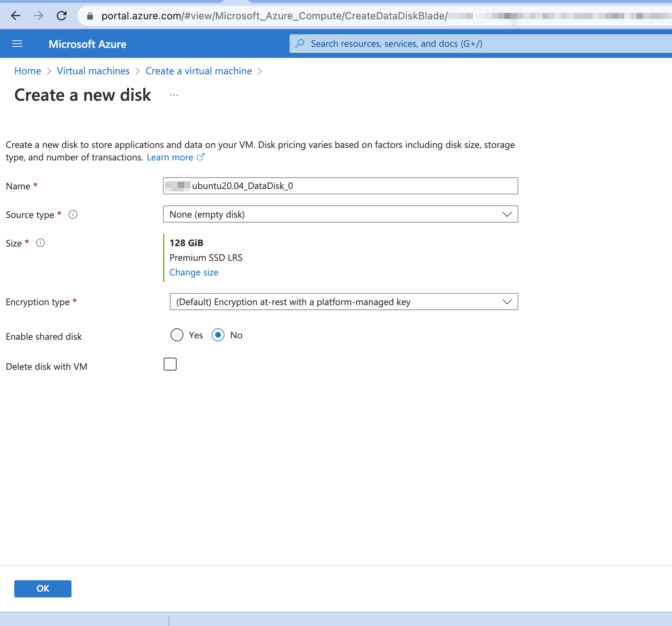Viewport: 672px width, 626px height.
Task: Click the padlock site info icon
Action: pyautogui.click(x=90, y=16)
